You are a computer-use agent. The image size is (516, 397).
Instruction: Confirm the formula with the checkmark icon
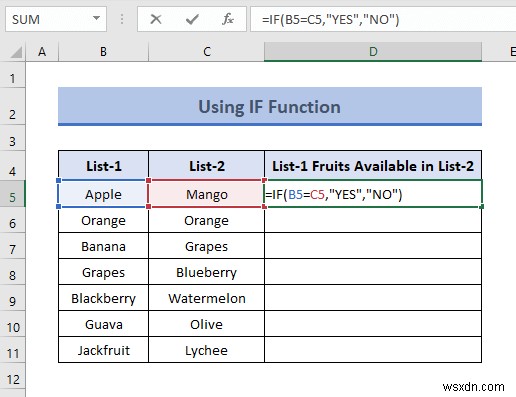(192, 19)
